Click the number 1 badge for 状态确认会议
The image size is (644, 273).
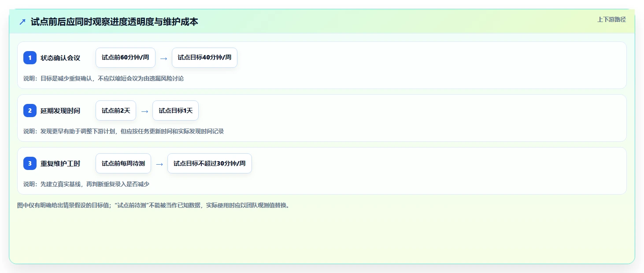click(30, 58)
